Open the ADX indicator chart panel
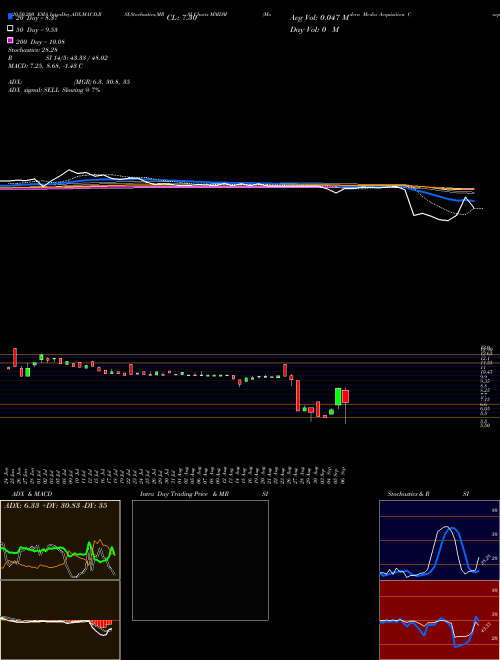Screen dimensions: 500x660 coord(60,540)
